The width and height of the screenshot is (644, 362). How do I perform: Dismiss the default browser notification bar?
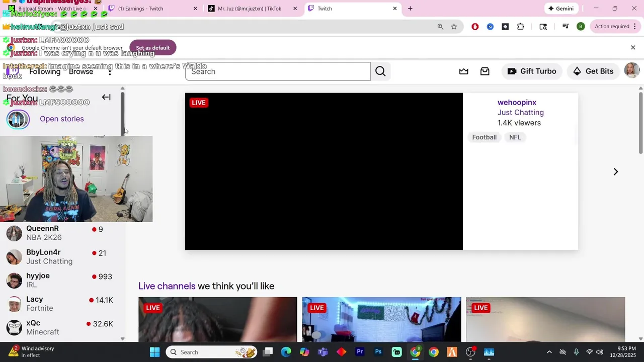[x=633, y=47]
